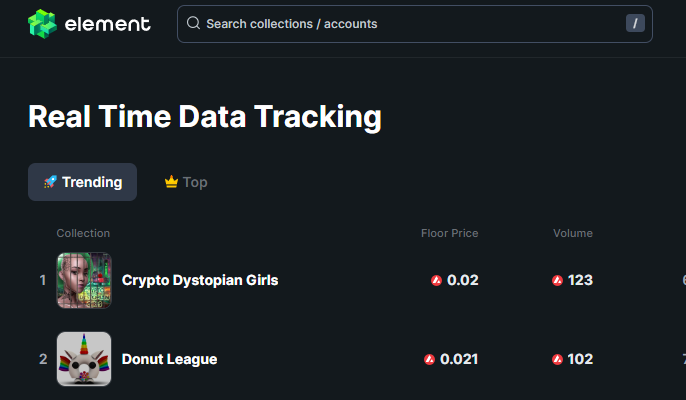This screenshot has height=400, width=686.
Task: Open the element wordmark home link
Action: tap(108, 24)
